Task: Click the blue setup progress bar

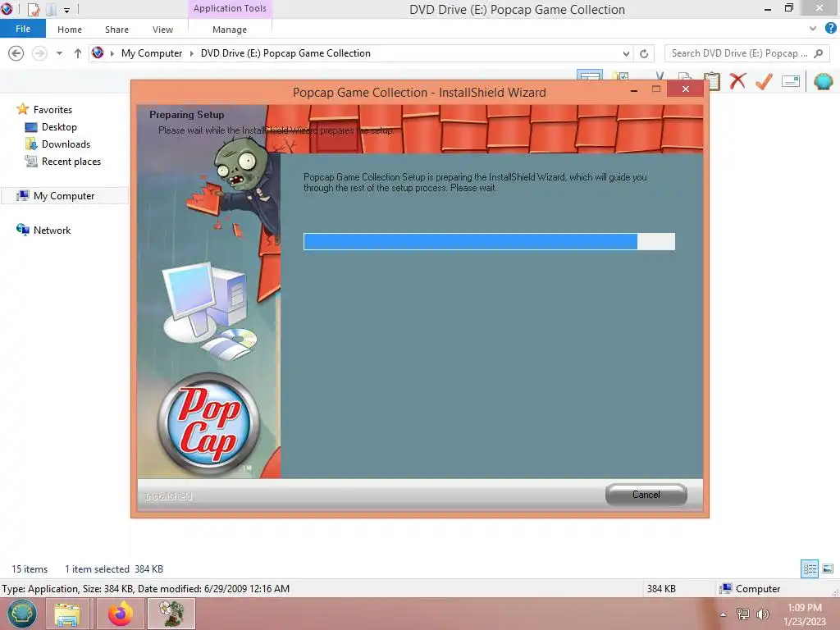Action: [489, 242]
